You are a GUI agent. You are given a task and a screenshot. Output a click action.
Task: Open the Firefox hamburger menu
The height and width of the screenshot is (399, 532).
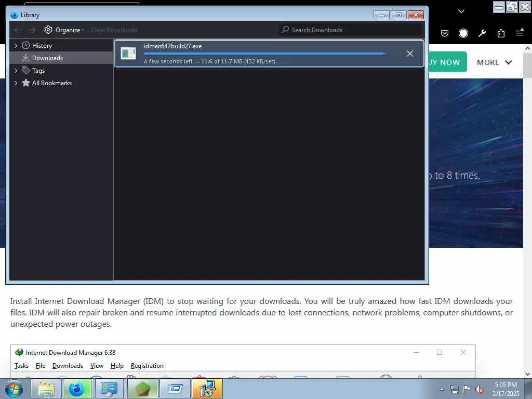(x=520, y=33)
